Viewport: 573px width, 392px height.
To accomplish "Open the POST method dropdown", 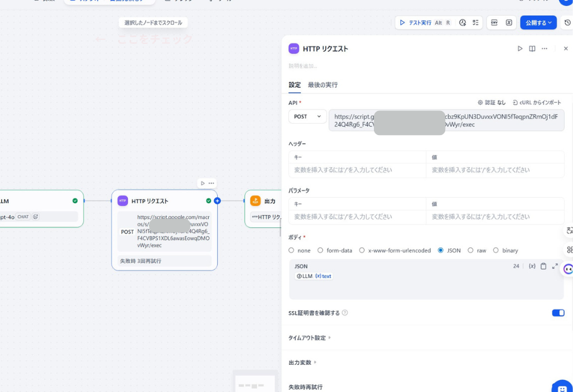I will tap(307, 116).
